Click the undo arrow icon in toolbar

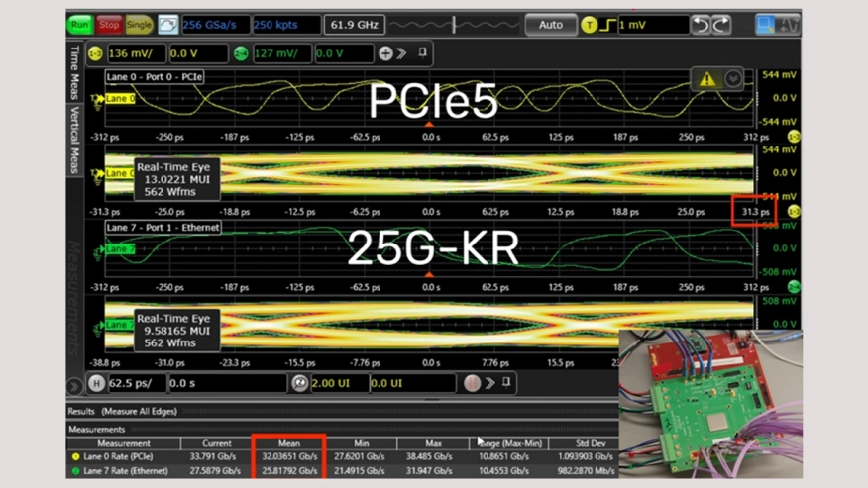click(704, 25)
